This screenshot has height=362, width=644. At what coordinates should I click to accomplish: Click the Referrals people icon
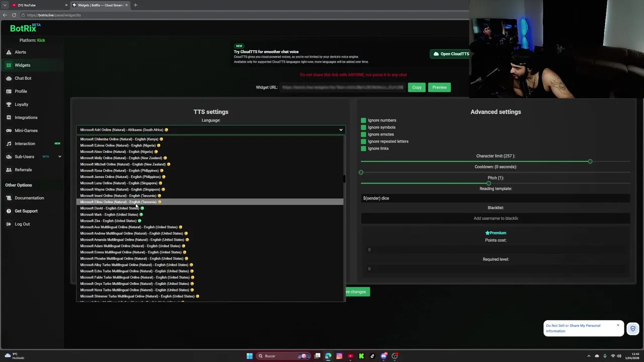tap(9, 170)
